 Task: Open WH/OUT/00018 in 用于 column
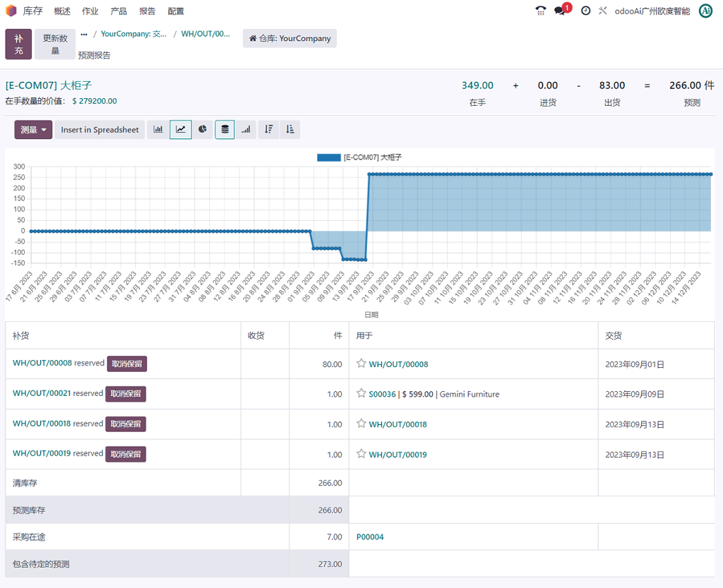tap(398, 424)
